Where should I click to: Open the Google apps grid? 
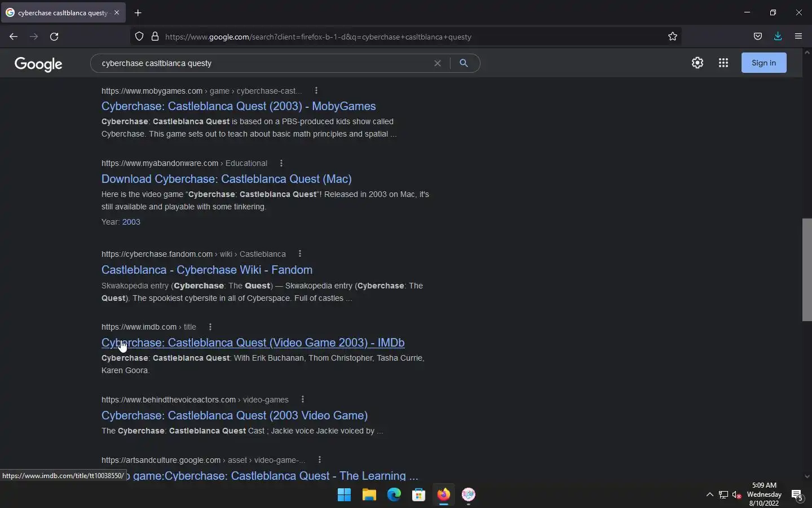[x=723, y=63]
